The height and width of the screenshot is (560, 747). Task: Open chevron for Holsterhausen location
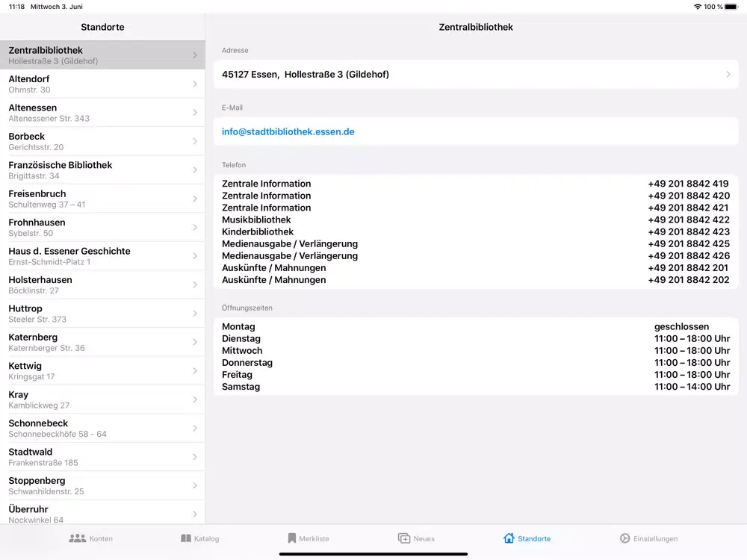(195, 284)
